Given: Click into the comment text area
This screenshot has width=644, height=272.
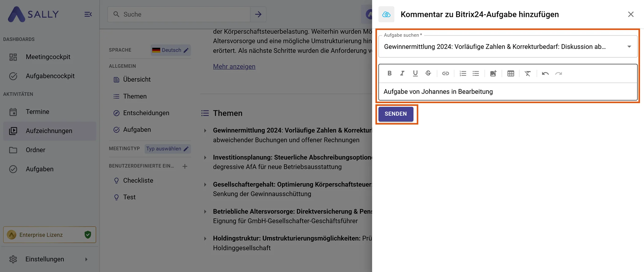Looking at the screenshot, I should pos(508,91).
